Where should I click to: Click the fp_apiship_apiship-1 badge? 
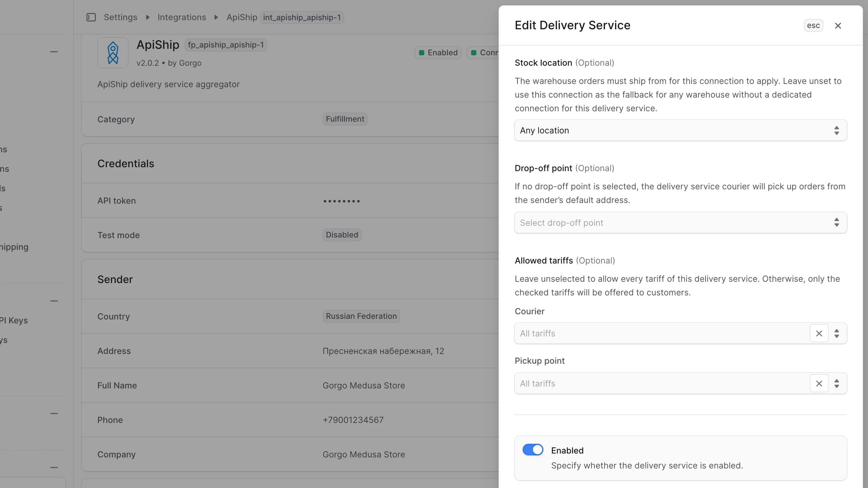coord(226,45)
